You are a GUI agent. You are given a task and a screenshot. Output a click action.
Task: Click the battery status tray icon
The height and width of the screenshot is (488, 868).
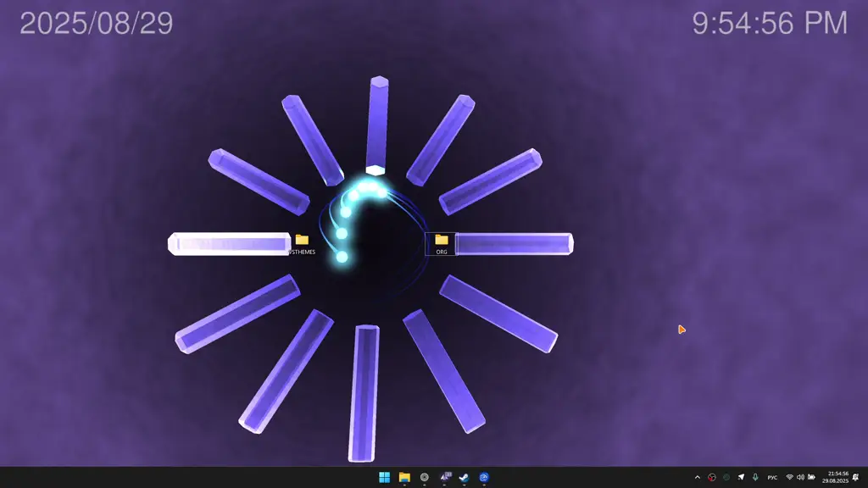coord(811,477)
